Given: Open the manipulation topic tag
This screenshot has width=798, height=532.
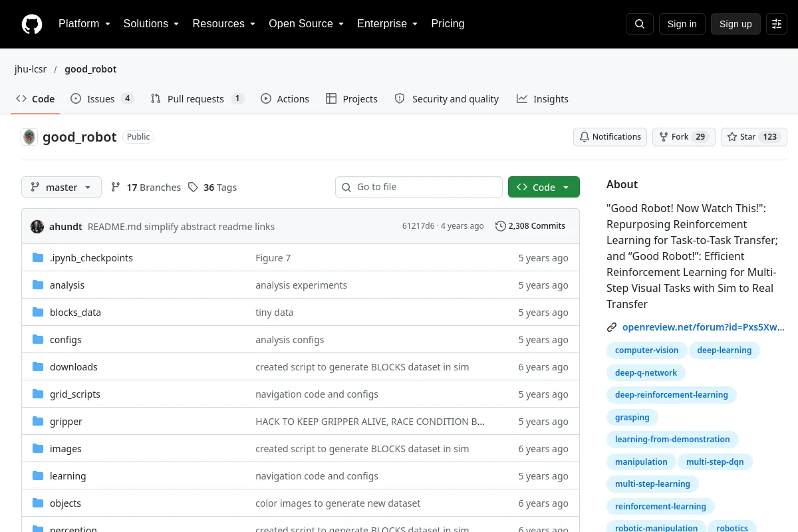Looking at the screenshot, I should point(641,462).
